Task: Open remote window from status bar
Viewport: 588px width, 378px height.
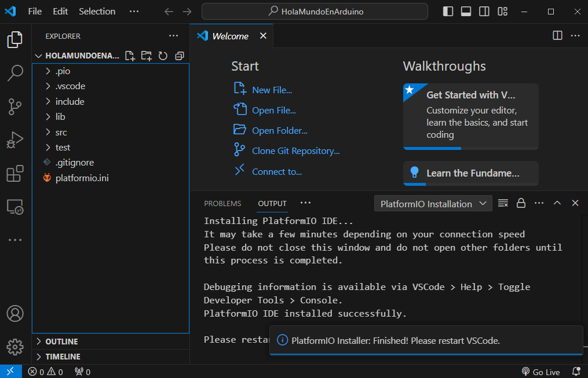Action: tap(10, 371)
